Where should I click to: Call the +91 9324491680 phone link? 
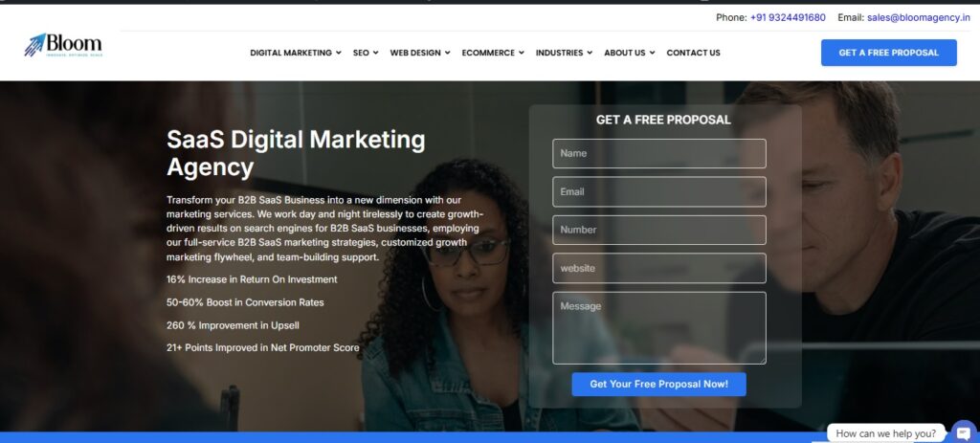788,17
